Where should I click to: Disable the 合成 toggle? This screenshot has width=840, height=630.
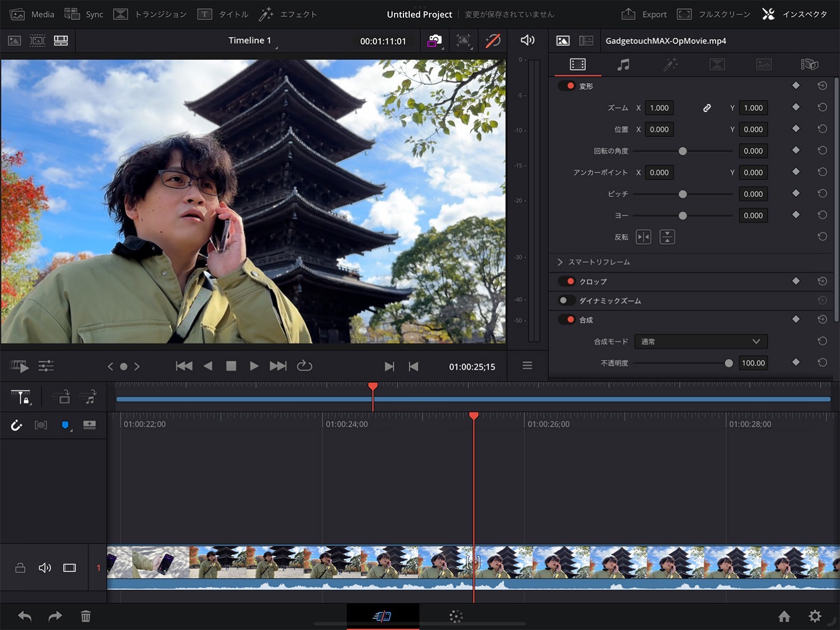[567, 320]
